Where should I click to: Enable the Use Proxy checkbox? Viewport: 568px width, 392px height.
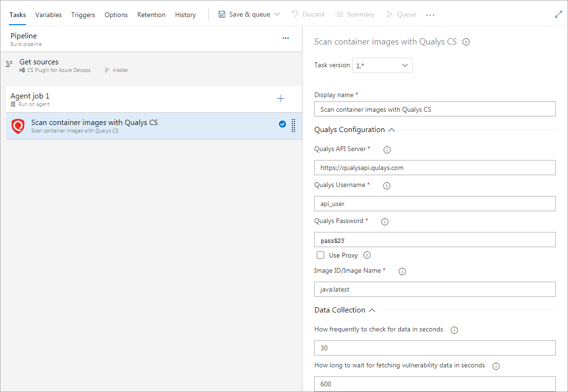coord(320,255)
